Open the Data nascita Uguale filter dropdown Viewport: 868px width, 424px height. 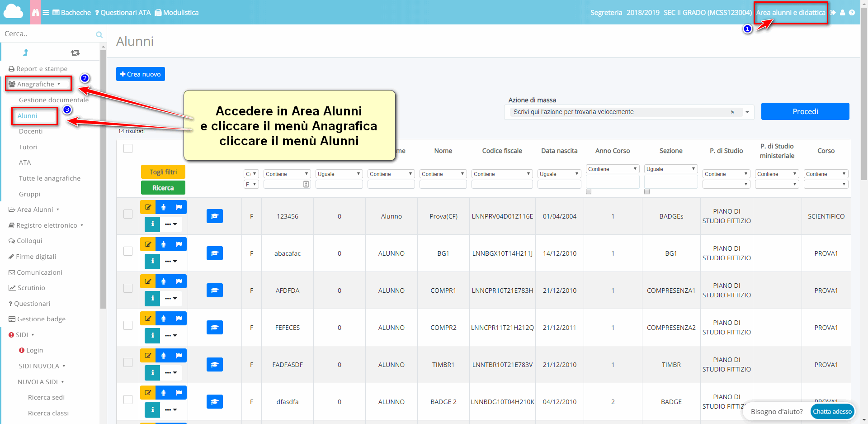559,174
